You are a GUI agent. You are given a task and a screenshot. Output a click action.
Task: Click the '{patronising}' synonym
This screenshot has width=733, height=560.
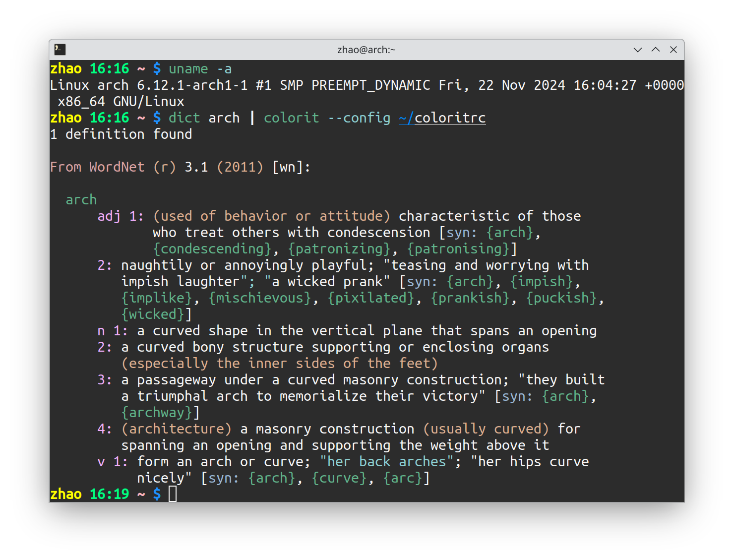pos(458,249)
